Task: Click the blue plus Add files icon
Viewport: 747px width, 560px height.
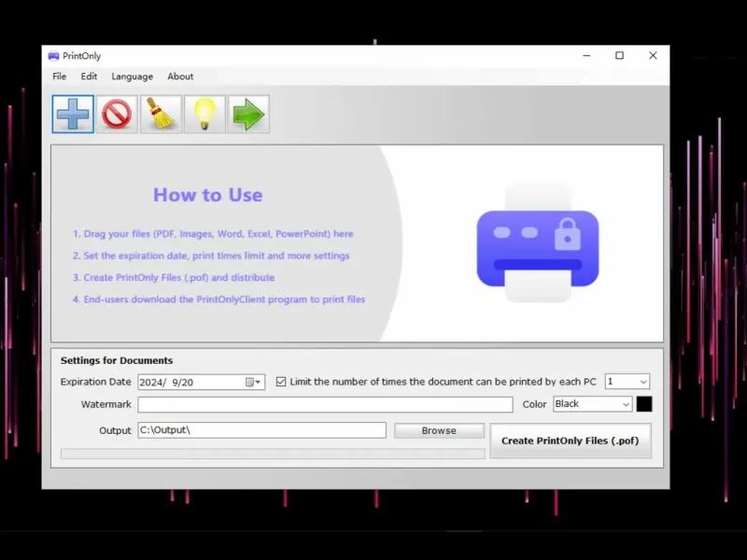Action: point(73,114)
